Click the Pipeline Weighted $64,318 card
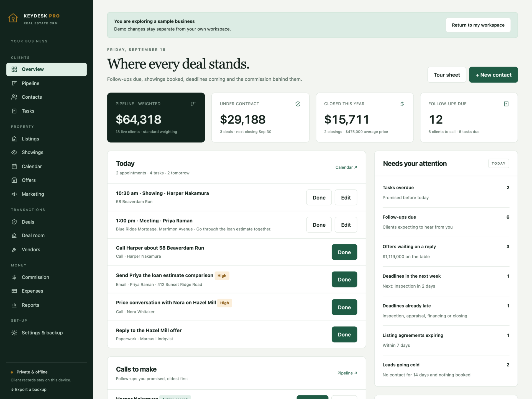 tap(156, 117)
